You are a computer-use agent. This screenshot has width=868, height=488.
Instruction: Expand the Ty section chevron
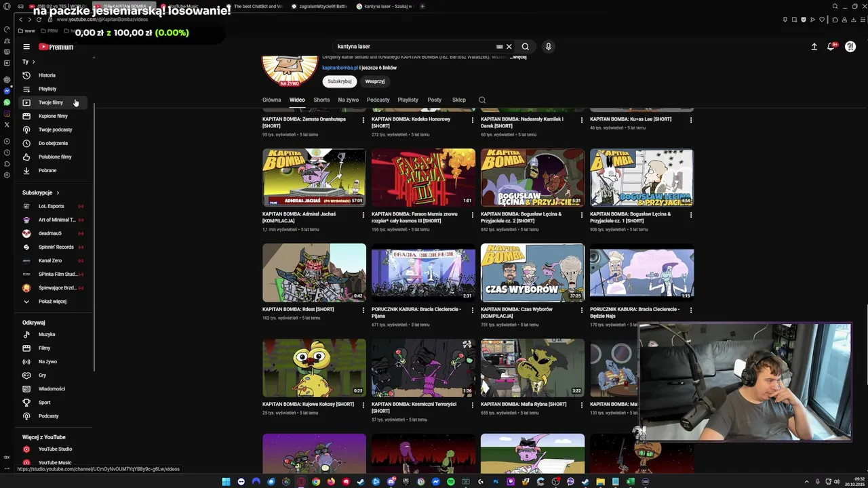(33, 62)
